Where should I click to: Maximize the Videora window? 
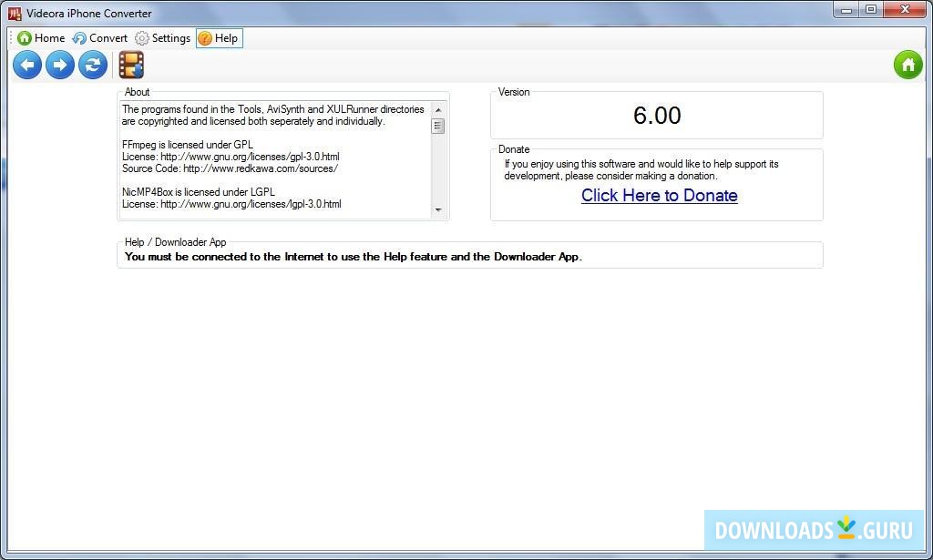(x=870, y=9)
